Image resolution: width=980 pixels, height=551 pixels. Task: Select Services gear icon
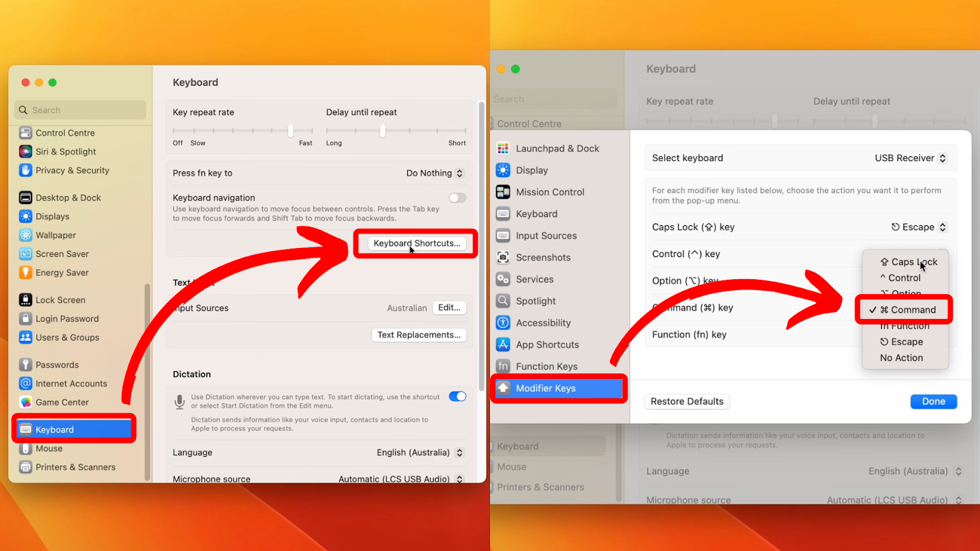[503, 279]
